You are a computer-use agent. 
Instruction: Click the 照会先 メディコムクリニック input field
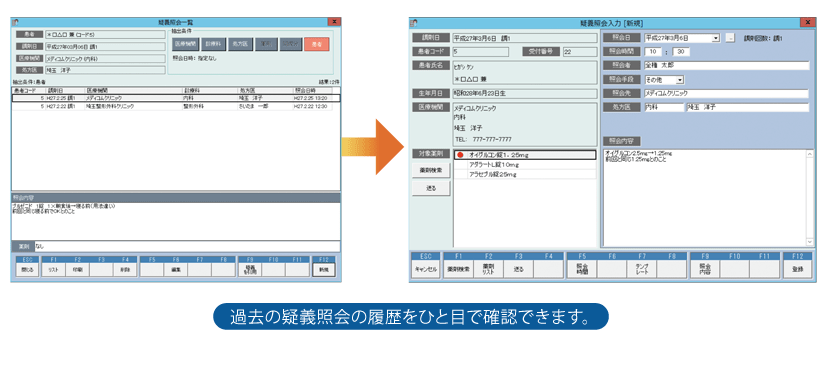(x=726, y=93)
